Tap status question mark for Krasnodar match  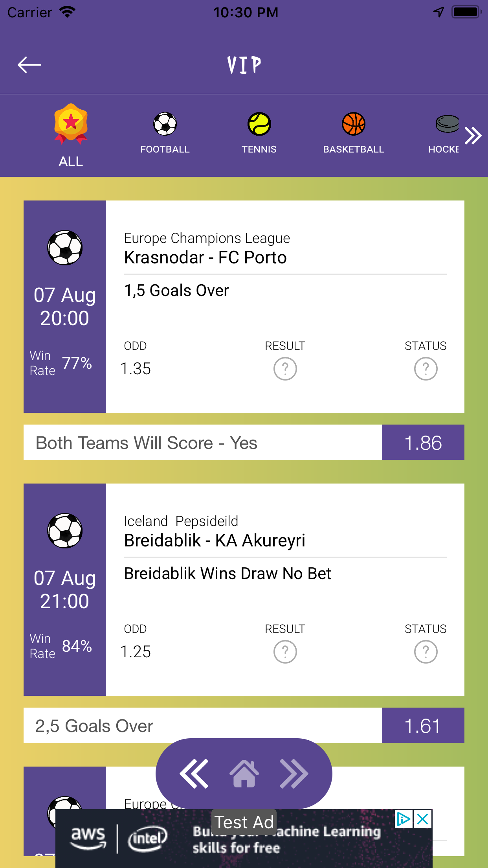(x=426, y=369)
